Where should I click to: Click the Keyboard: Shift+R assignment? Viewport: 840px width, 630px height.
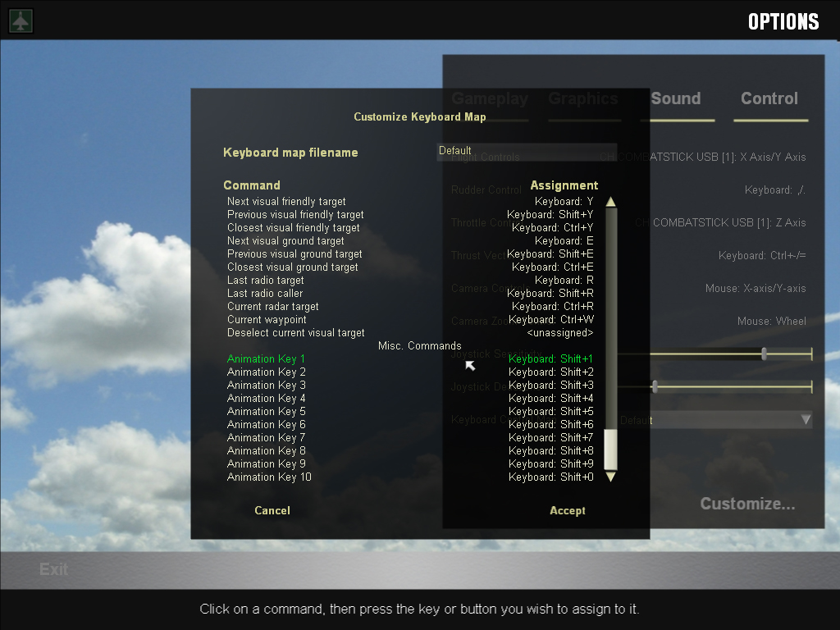pyautogui.click(x=550, y=294)
